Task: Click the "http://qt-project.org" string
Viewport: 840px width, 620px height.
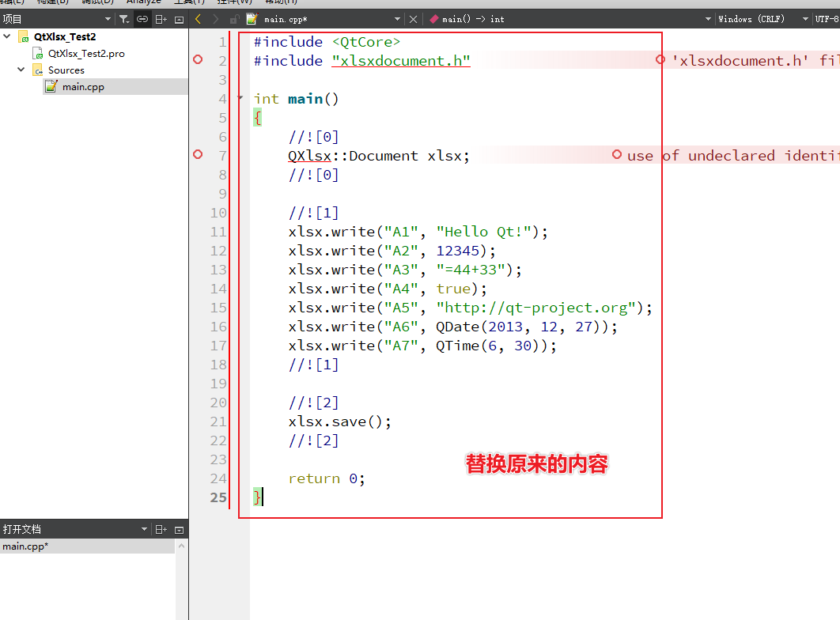Action: coord(535,308)
